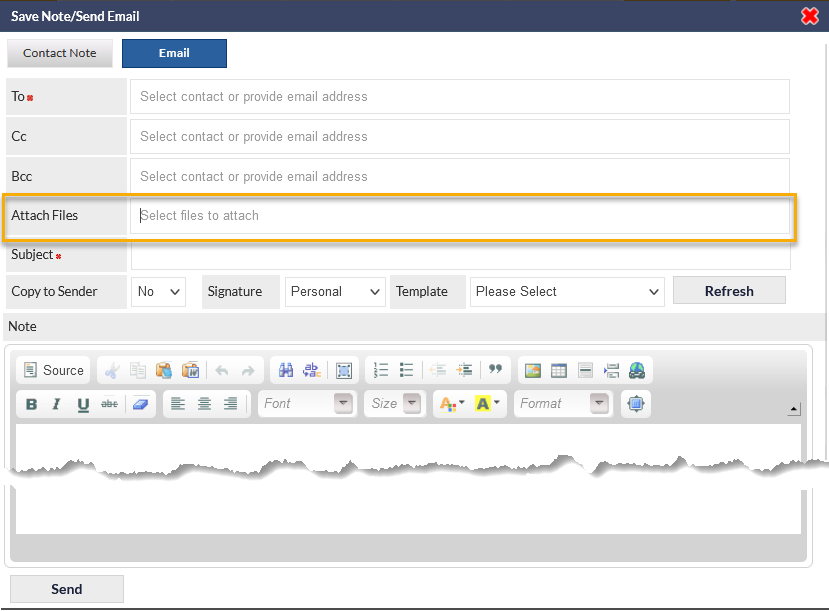829x611 pixels.
Task: Click the Refresh button
Action: point(729,291)
